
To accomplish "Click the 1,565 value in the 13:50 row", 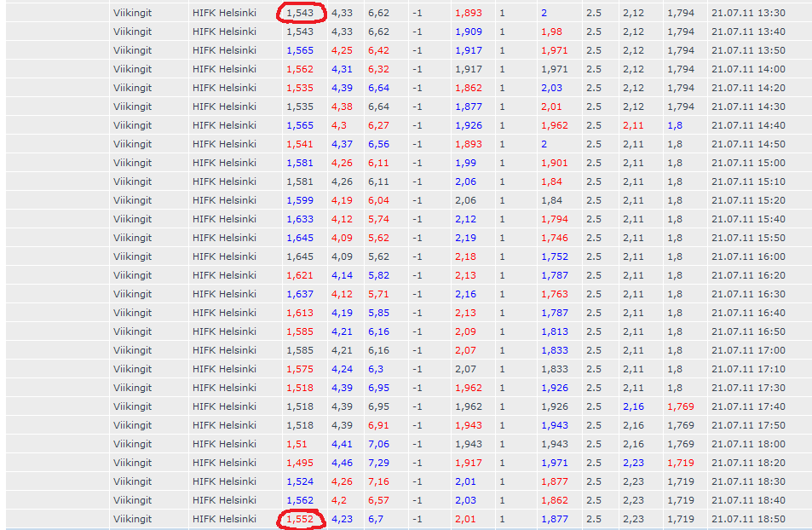I will [x=300, y=50].
